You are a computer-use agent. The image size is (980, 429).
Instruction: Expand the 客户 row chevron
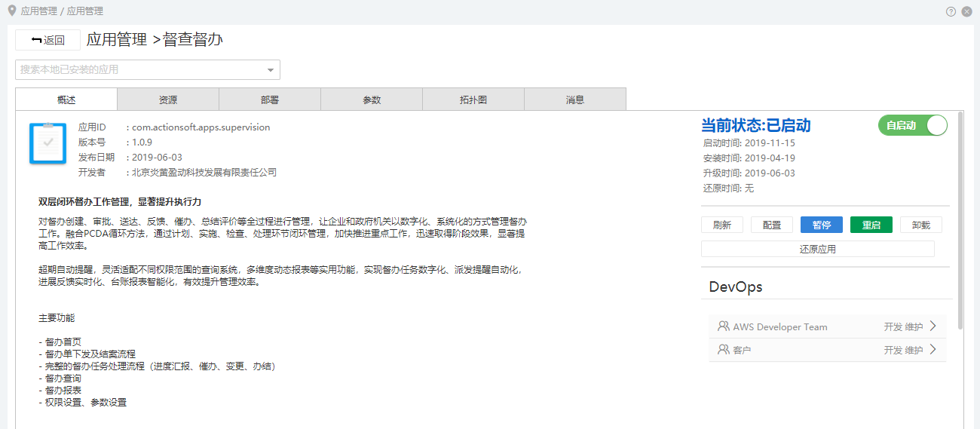pyautogui.click(x=933, y=350)
